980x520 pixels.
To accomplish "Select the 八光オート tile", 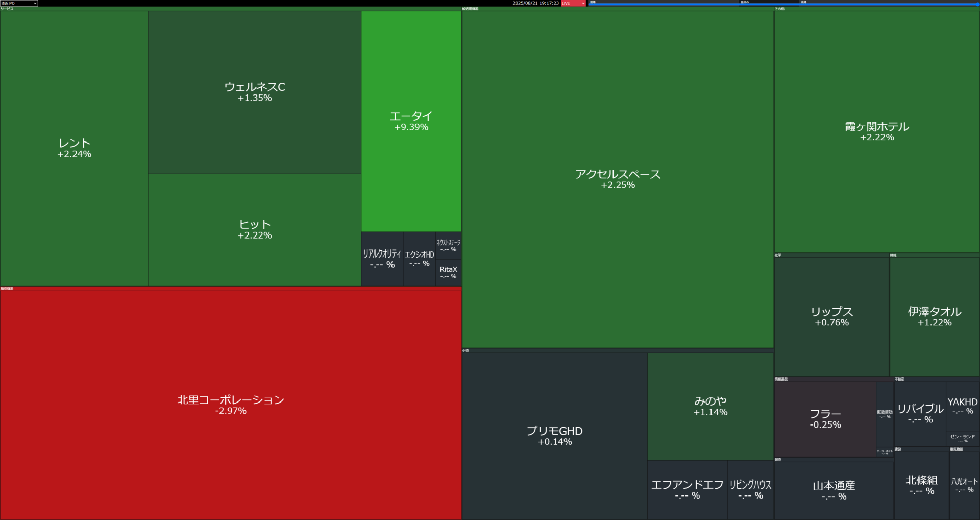I will pyautogui.click(x=965, y=485).
